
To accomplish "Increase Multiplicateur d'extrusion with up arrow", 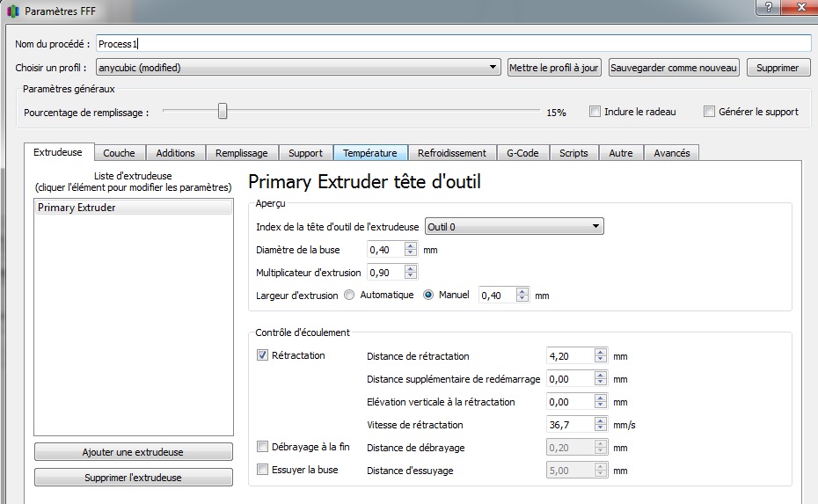I will pos(411,268).
